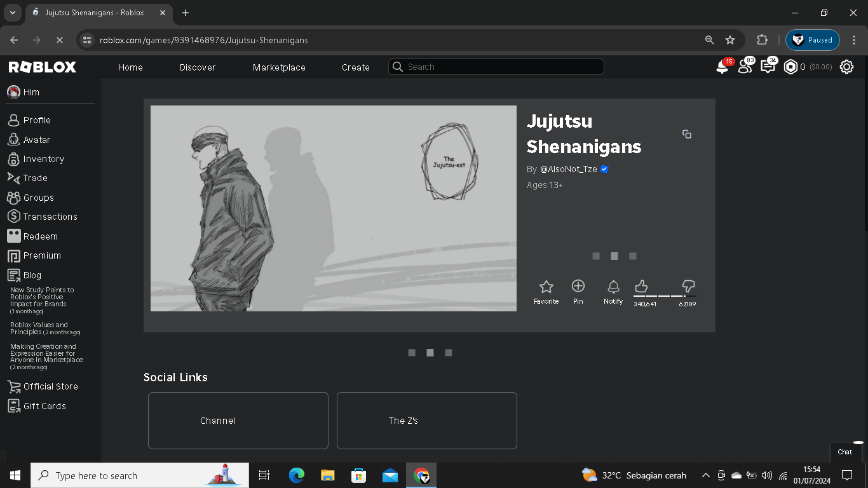Open Profile in the left sidebar
Screen dimensions: 868x488
pyautogui.click(x=37, y=120)
